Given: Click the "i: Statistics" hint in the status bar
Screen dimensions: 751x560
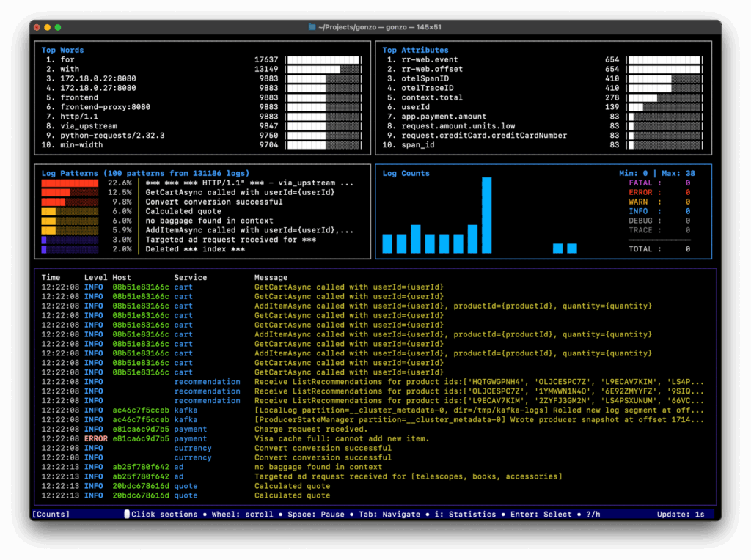Looking at the screenshot, I should point(466,515).
